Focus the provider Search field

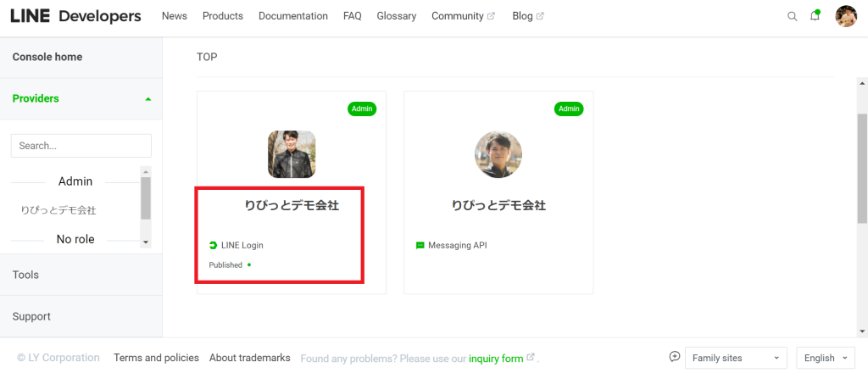(81, 146)
